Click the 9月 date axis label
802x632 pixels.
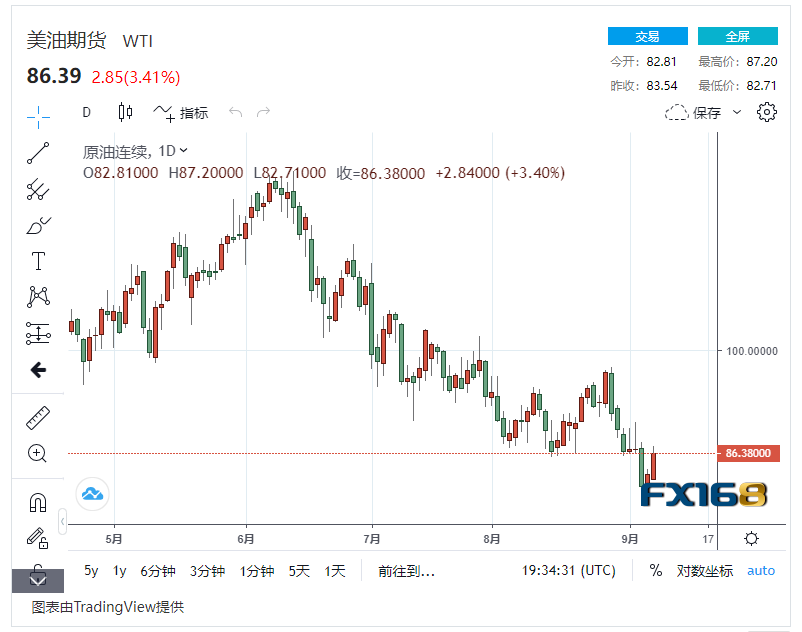[x=630, y=539]
